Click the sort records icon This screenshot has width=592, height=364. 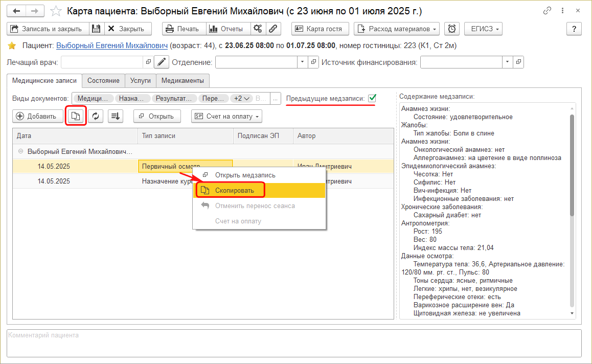tap(116, 116)
